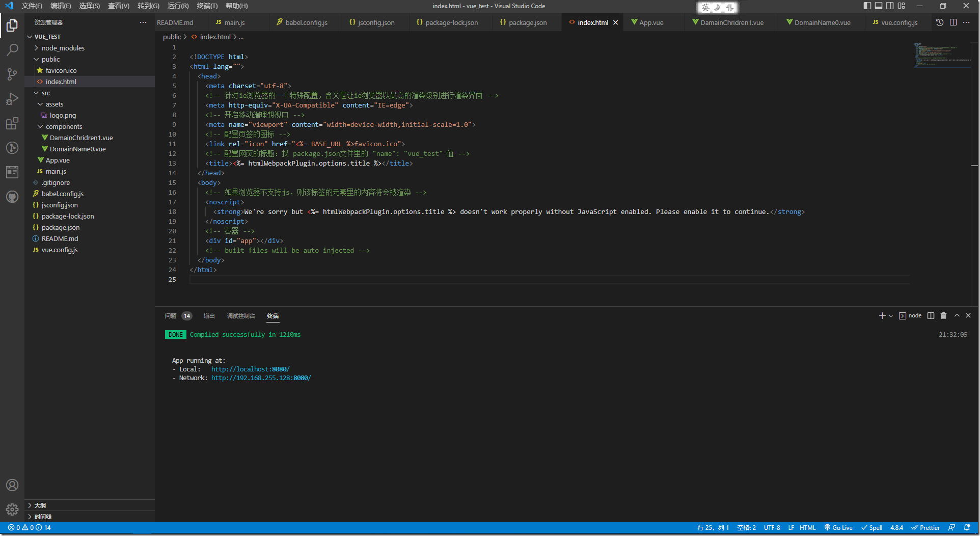Toggle primary side bar layout icon
This screenshot has height=536, width=980.
[867, 6]
